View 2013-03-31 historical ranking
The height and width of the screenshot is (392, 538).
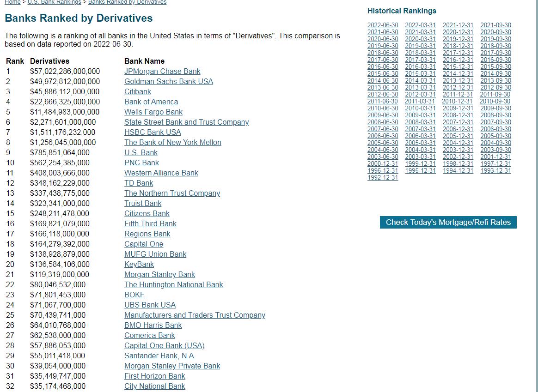420,87
